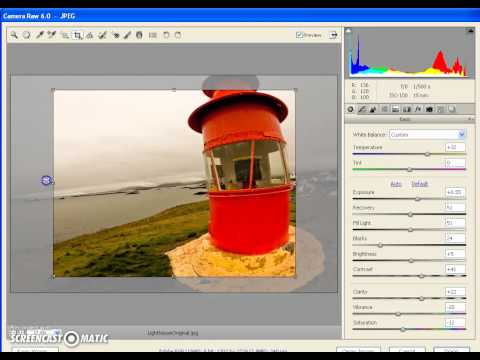Click the Clarity value field

click(455, 292)
